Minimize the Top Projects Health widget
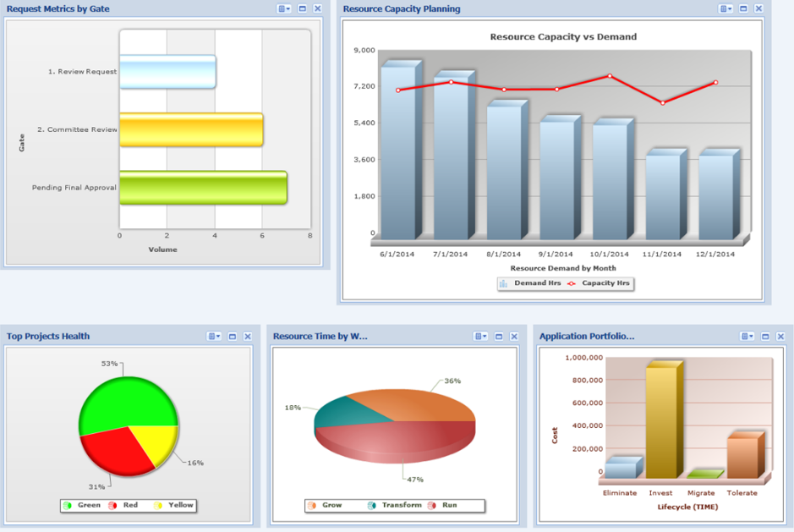The height and width of the screenshot is (532, 794). (x=232, y=336)
